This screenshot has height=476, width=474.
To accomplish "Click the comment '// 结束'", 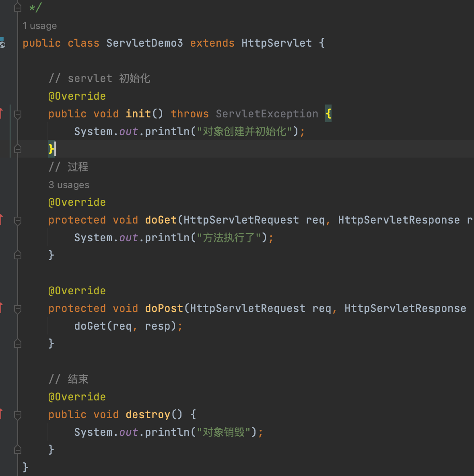I will 68,379.
